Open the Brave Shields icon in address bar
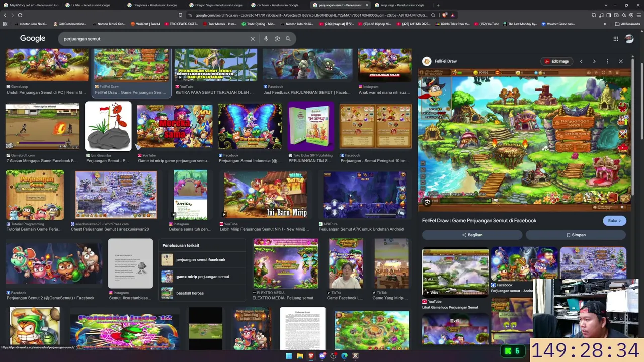Image resolution: width=644 pixels, height=362 pixels. coord(445,15)
